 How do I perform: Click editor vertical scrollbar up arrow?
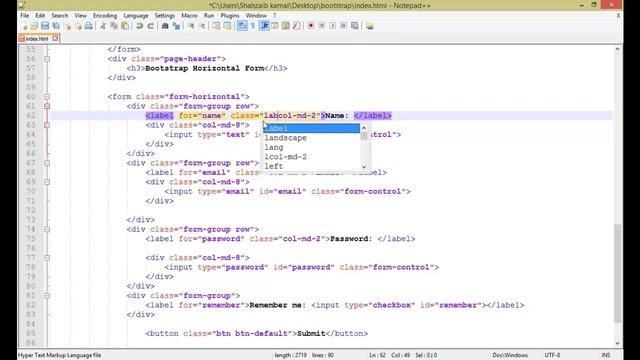[x=618, y=49]
